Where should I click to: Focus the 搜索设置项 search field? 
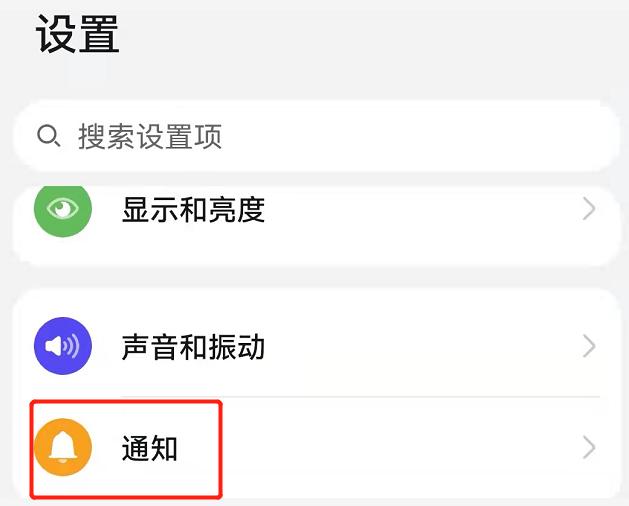pyautogui.click(x=317, y=136)
